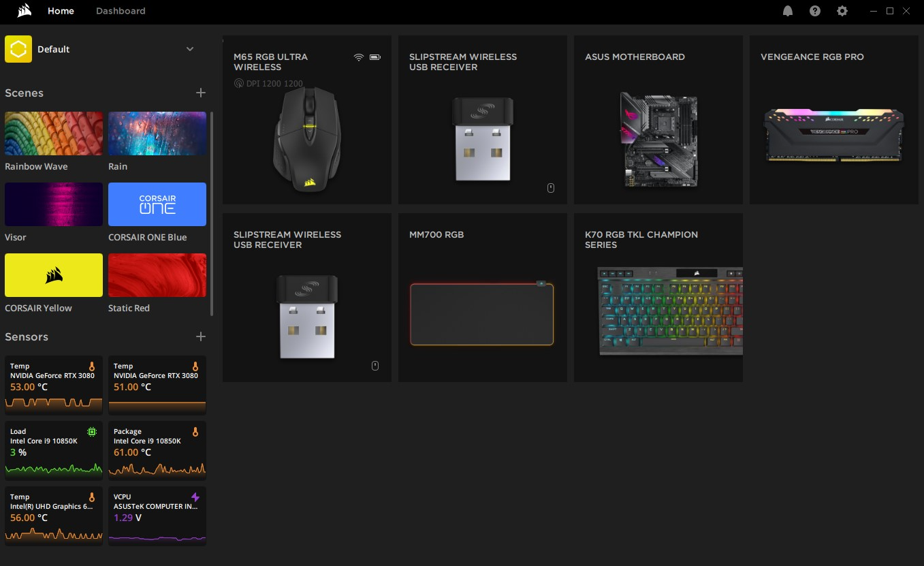Open the ASUS MOTHERBOARD device card
924x566 pixels.
(658, 120)
